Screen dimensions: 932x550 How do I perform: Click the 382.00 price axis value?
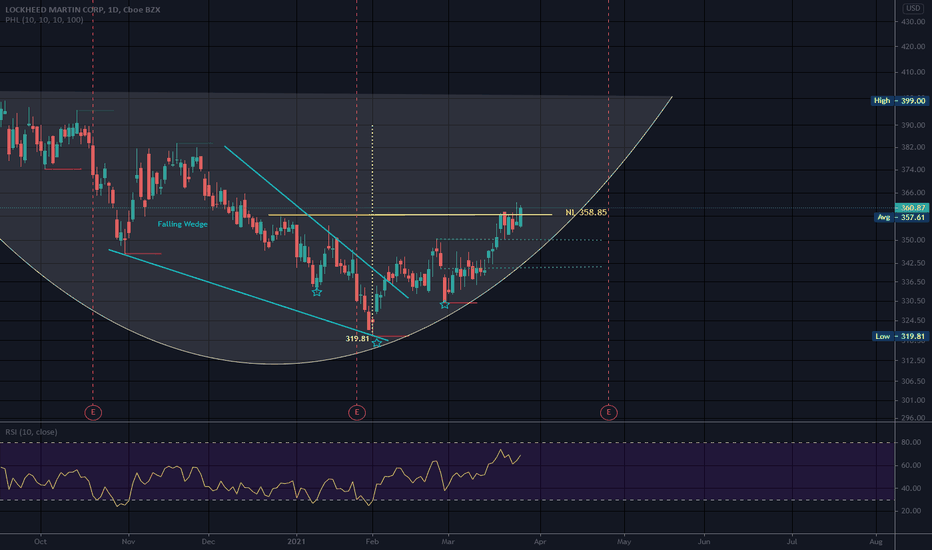click(913, 147)
